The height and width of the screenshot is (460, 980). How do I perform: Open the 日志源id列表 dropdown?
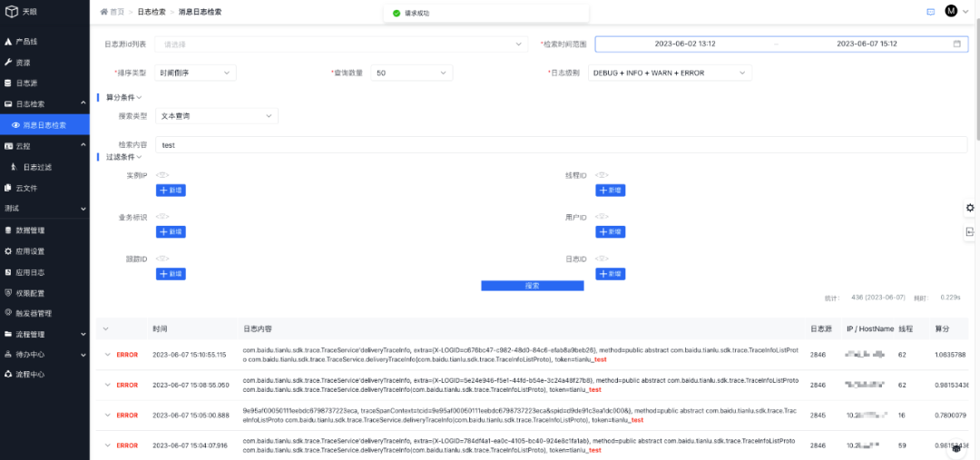(341, 44)
